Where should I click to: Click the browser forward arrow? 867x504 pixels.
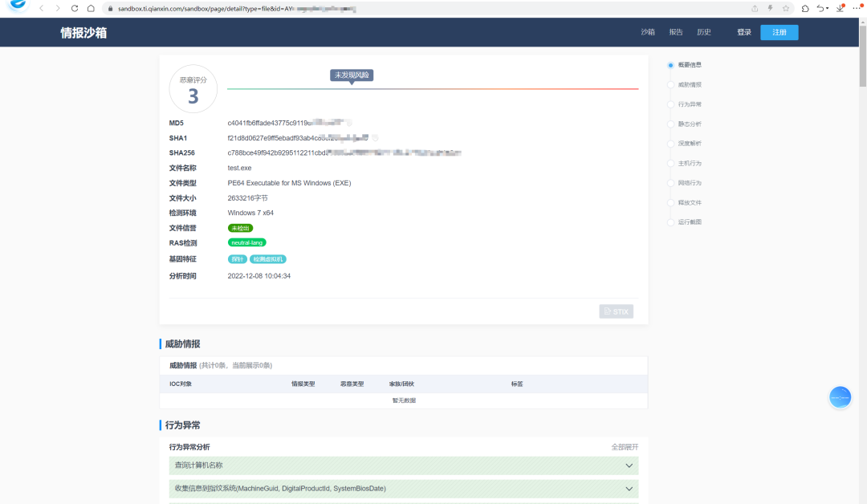[58, 8]
